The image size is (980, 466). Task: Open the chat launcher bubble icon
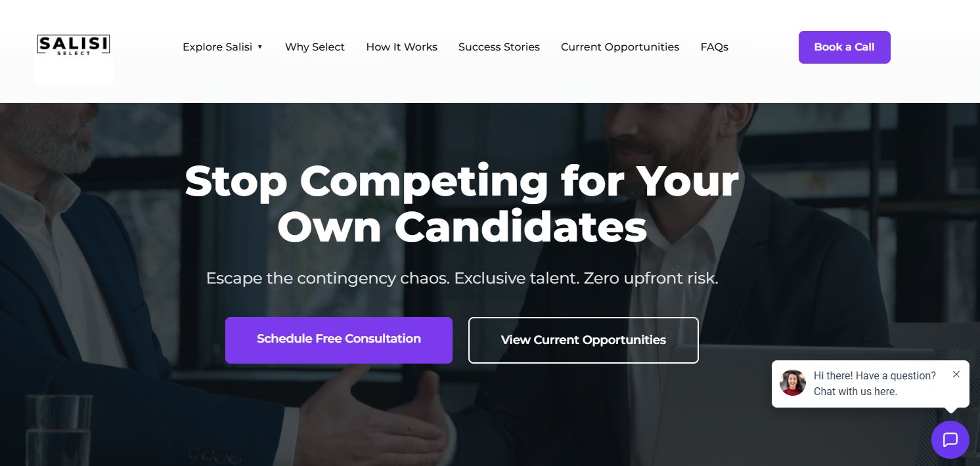950,440
